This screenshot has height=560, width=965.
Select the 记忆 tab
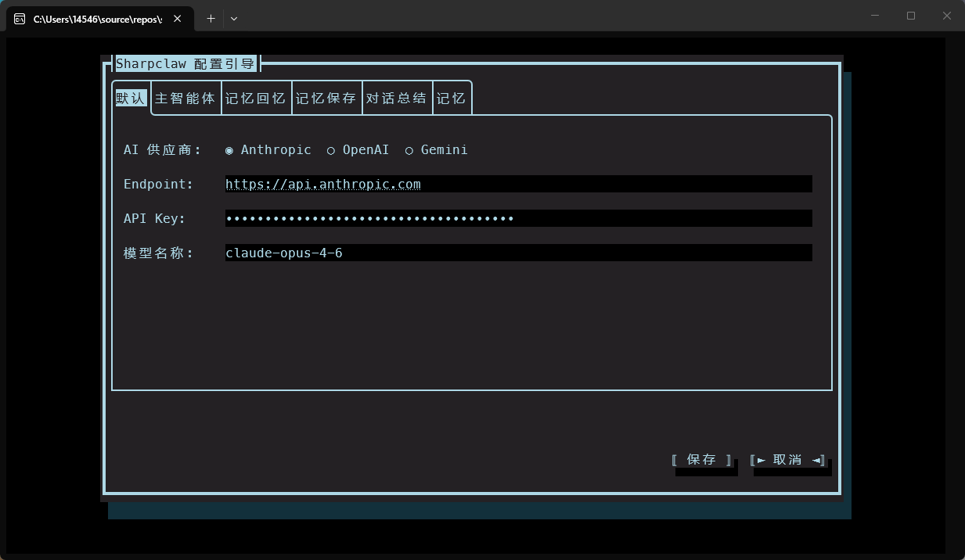(452, 97)
